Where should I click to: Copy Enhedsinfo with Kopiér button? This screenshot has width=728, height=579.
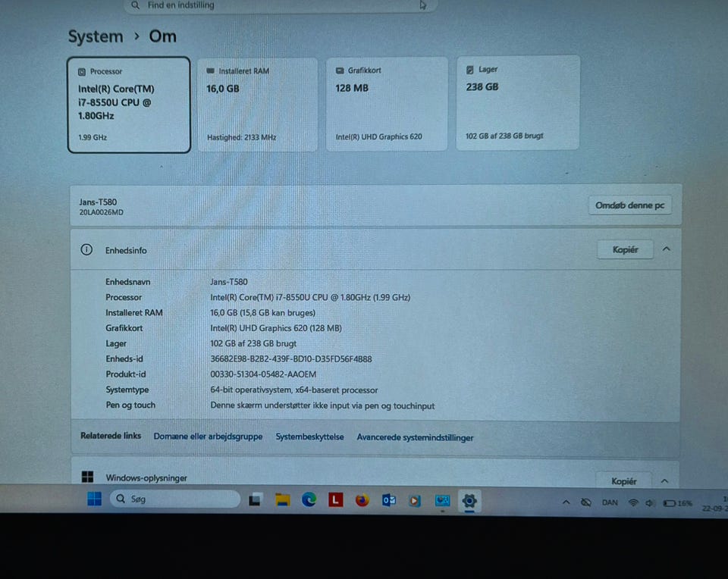(x=625, y=249)
